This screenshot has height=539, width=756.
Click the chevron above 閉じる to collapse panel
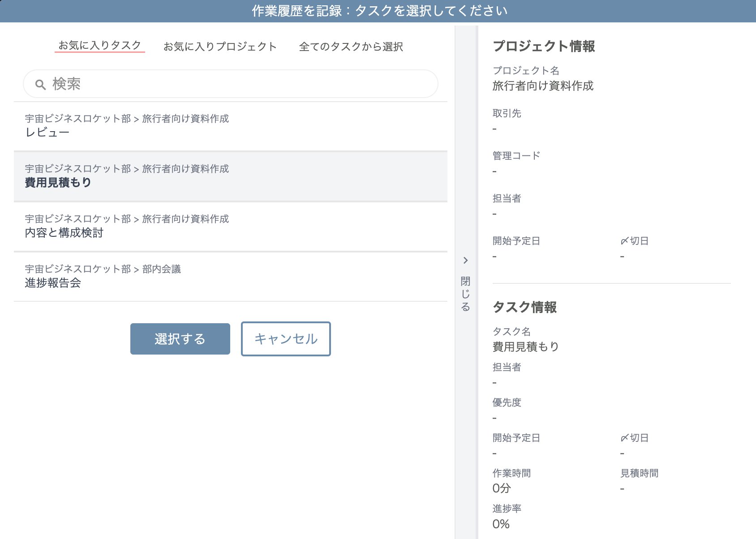pos(465,260)
